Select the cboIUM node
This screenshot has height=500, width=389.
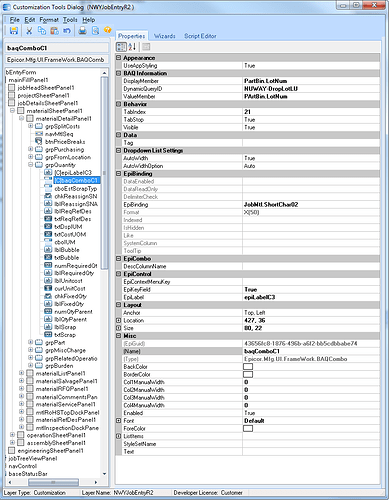click(65, 242)
